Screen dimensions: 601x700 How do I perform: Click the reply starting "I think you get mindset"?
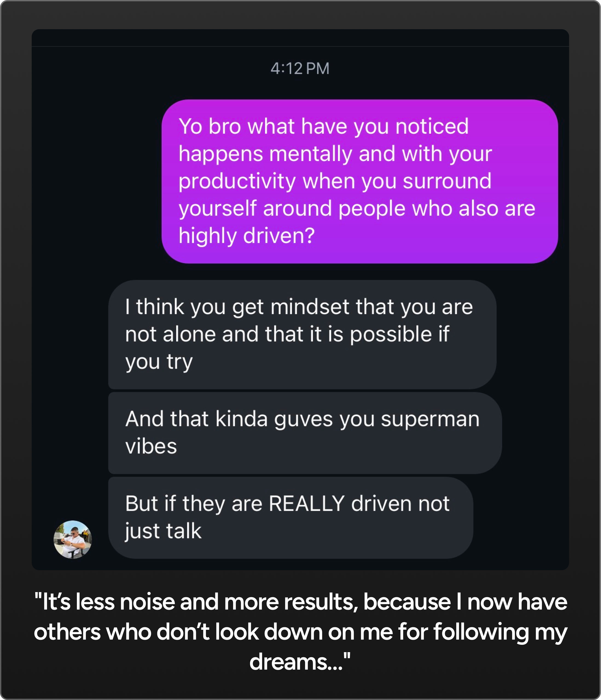(x=302, y=334)
